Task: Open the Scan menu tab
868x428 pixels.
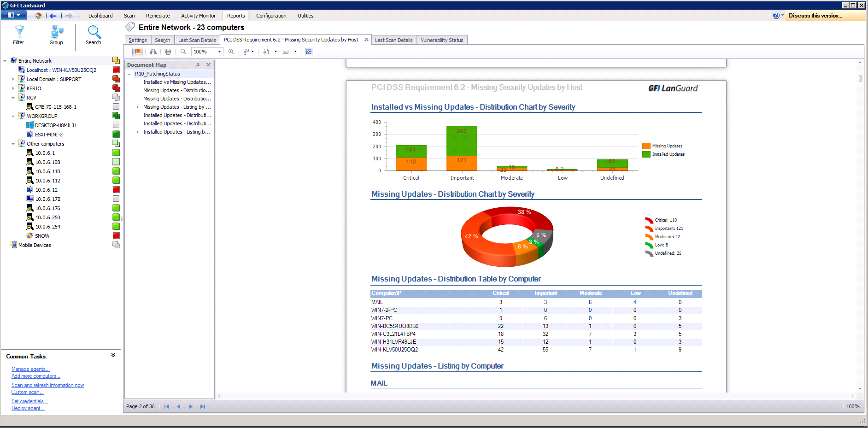Action: tap(129, 16)
